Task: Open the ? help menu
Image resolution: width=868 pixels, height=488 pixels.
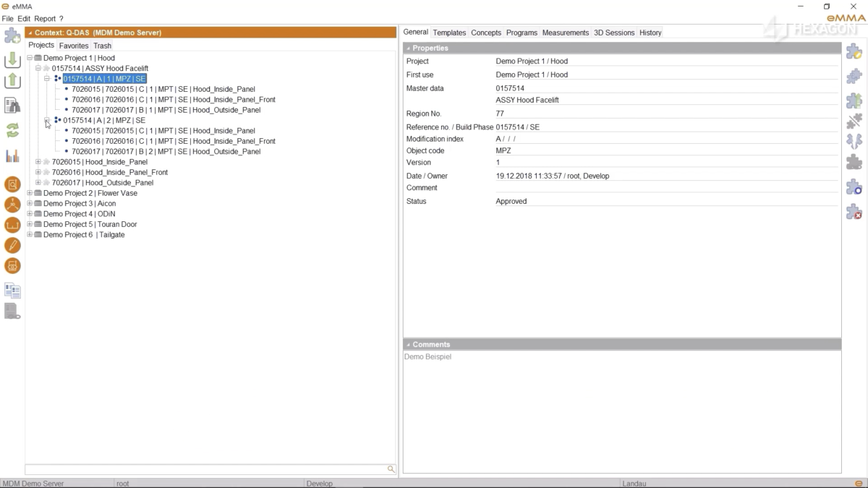Action: [61, 19]
